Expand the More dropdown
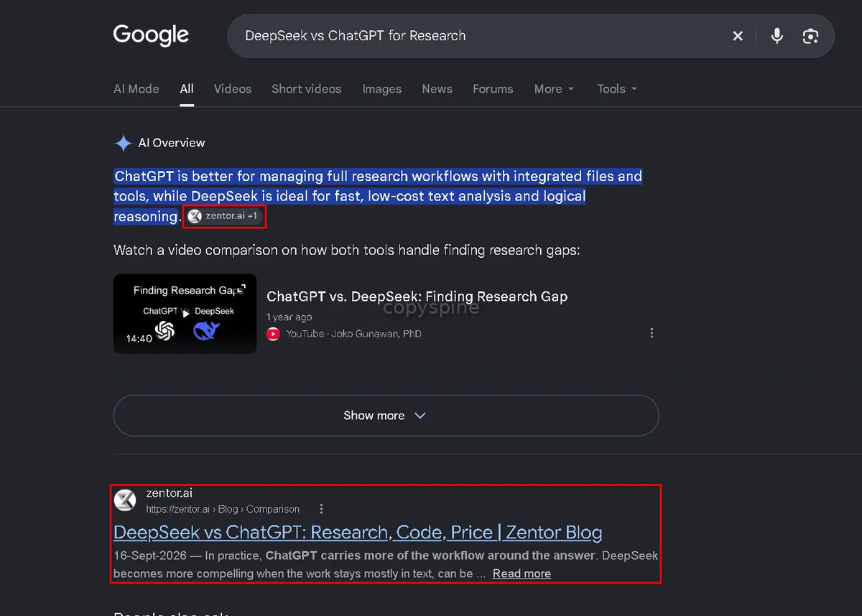Screen dimensions: 862x616 554,89
